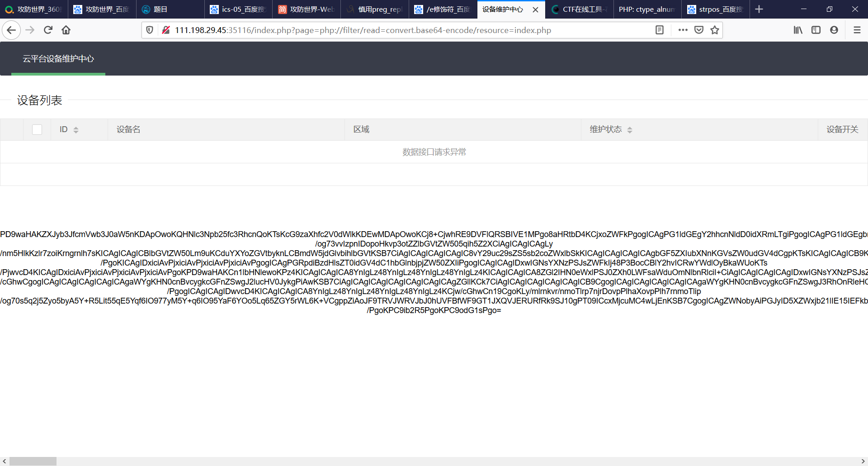
Task: Switch to ics-05_百度搜 tab
Action: point(239,9)
